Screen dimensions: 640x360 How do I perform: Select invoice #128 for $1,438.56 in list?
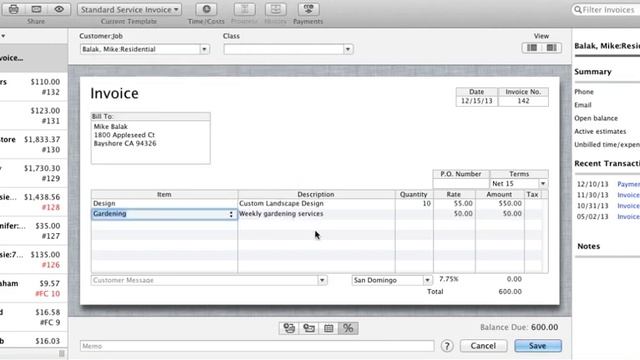(x=33, y=202)
